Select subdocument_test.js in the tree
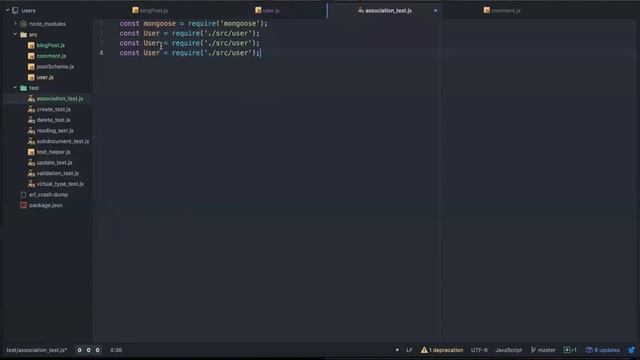 63,141
